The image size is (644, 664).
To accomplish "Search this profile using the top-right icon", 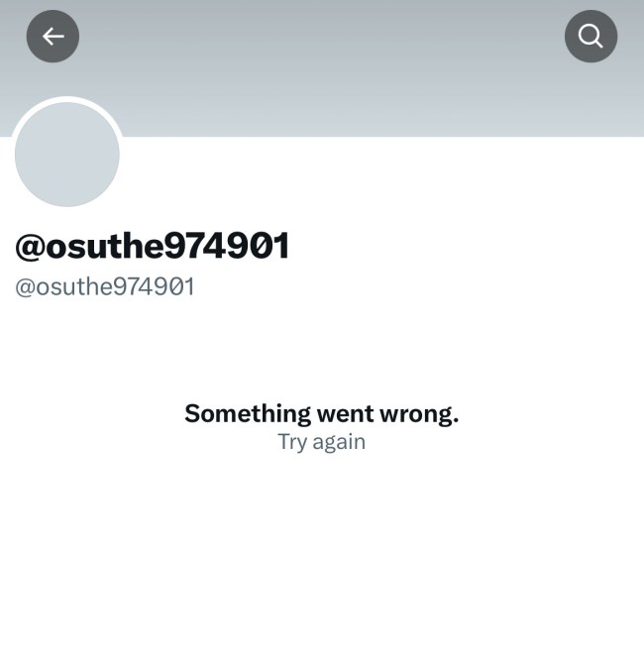I will 590,37.
